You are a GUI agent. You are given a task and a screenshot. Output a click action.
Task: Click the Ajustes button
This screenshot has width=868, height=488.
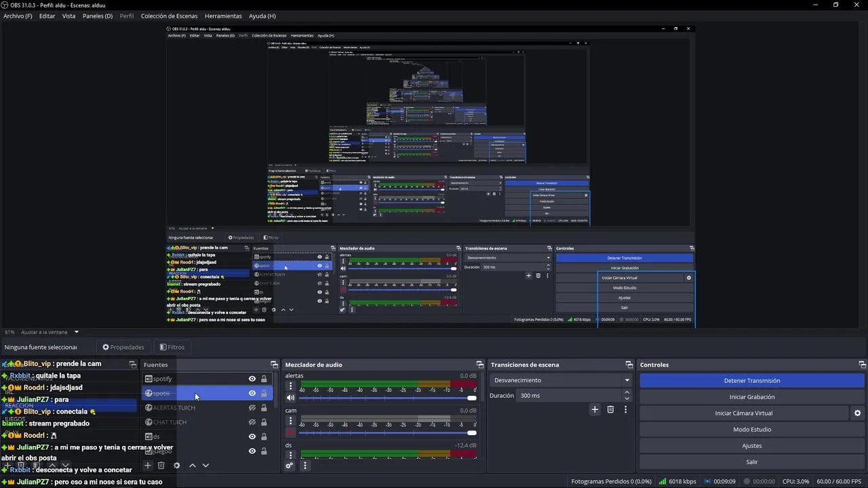click(x=752, y=446)
